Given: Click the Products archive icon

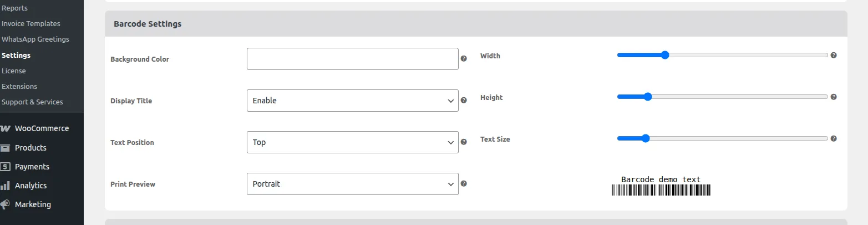Looking at the screenshot, I should pyautogui.click(x=5, y=148).
